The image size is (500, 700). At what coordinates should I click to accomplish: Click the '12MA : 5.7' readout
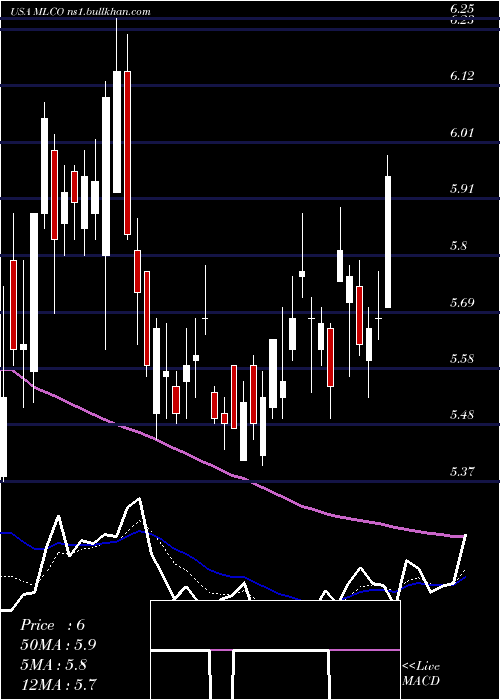click(58, 684)
